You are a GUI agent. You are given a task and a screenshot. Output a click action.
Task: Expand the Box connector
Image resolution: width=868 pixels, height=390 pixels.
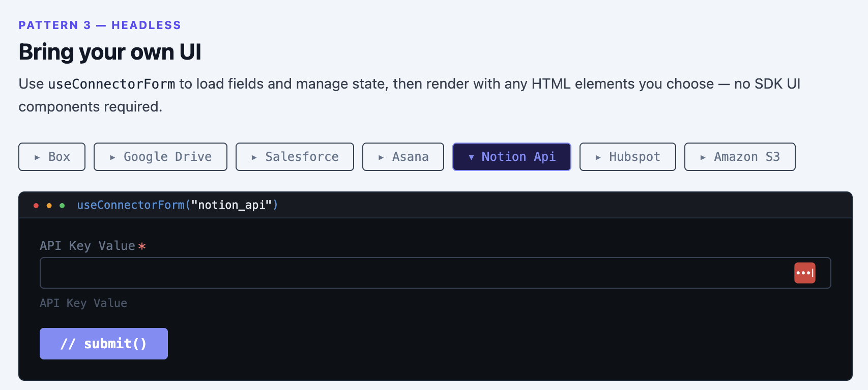click(52, 157)
